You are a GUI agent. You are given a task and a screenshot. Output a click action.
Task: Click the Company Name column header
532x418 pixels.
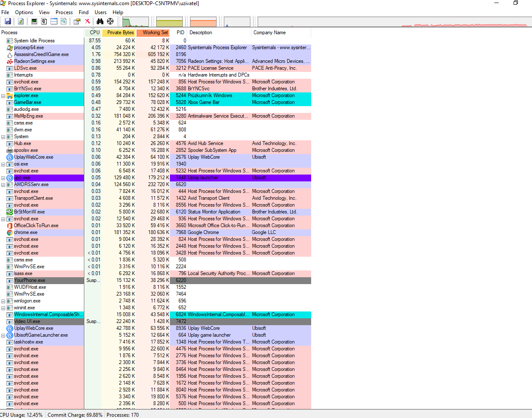(x=270, y=33)
